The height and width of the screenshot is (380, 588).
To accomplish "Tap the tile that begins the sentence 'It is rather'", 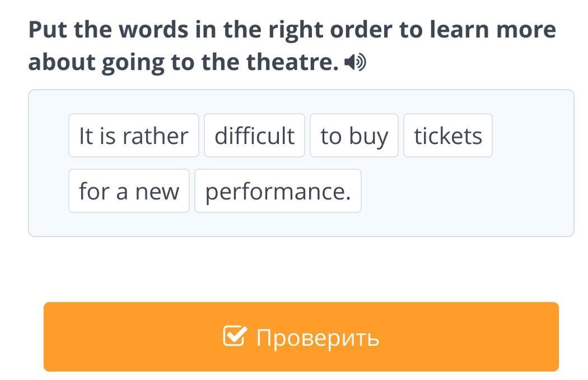I will coord(133,136).
